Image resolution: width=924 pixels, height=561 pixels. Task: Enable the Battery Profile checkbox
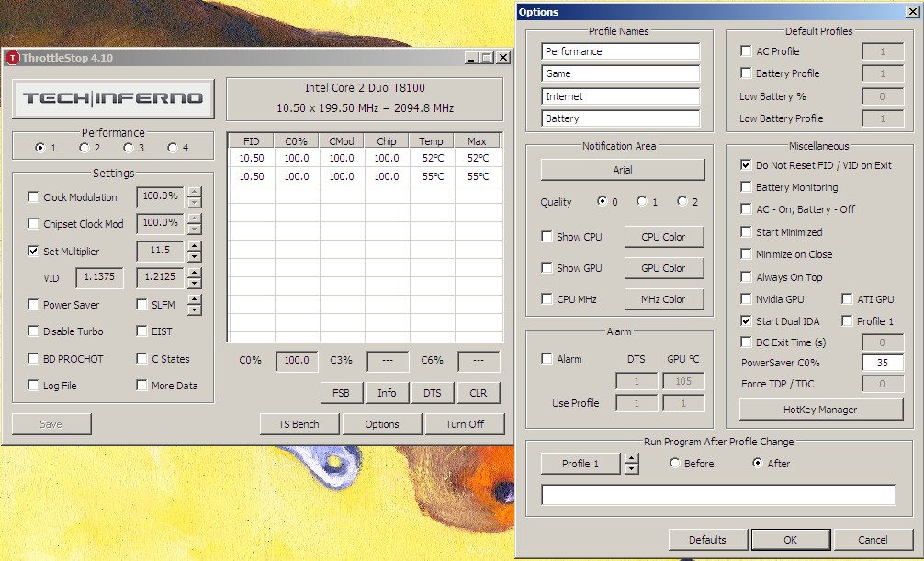[746, 73]
